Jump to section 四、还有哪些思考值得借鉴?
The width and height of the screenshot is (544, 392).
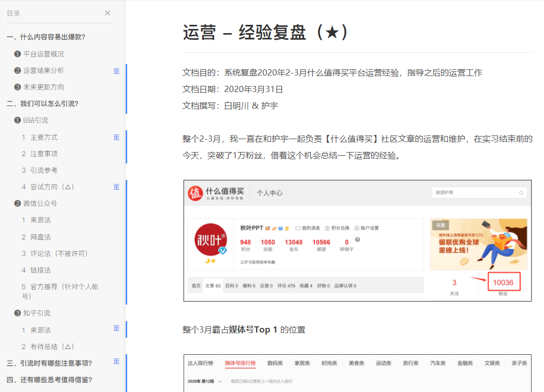(49, 380)
